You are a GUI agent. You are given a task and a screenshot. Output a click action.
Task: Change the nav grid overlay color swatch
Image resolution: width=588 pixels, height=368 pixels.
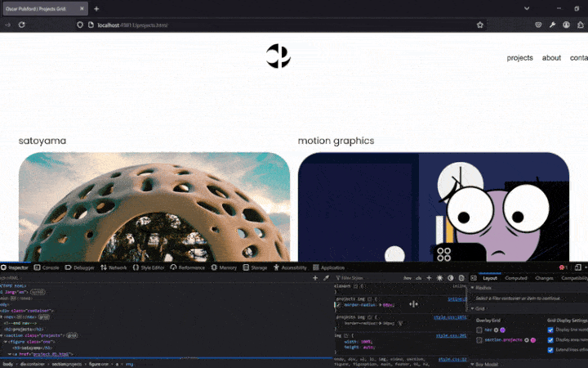click(502, 330)
